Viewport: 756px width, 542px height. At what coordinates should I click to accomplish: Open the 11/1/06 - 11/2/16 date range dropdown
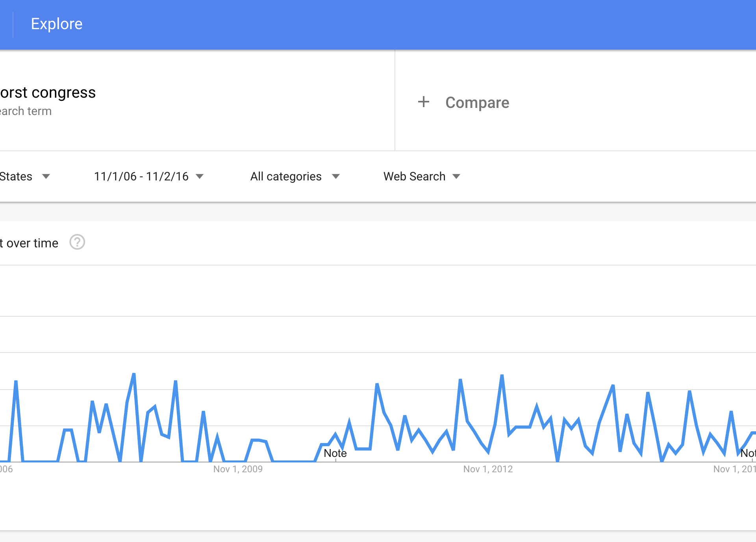coord(148,176)
